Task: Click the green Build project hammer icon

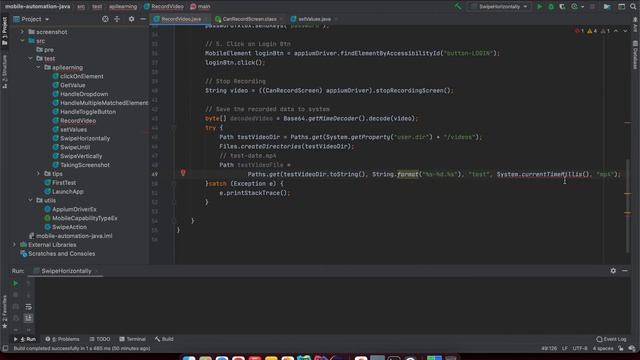Action: (x=458, y=6)
